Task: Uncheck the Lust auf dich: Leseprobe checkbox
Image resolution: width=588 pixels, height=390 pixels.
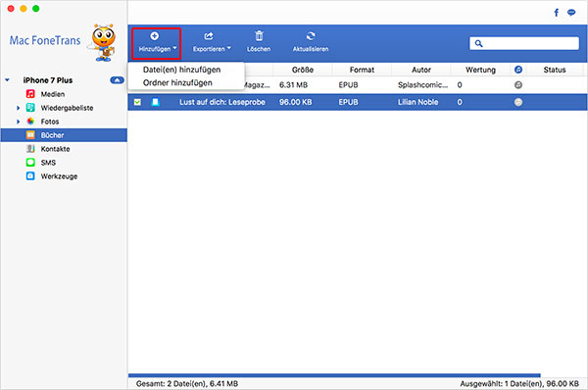Action: 137,102
